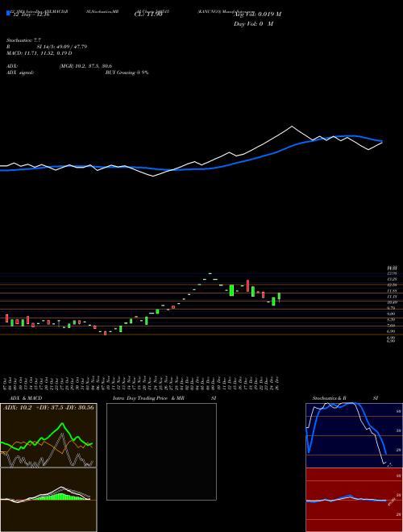Open the red RSI chart panel

[354, 500]
